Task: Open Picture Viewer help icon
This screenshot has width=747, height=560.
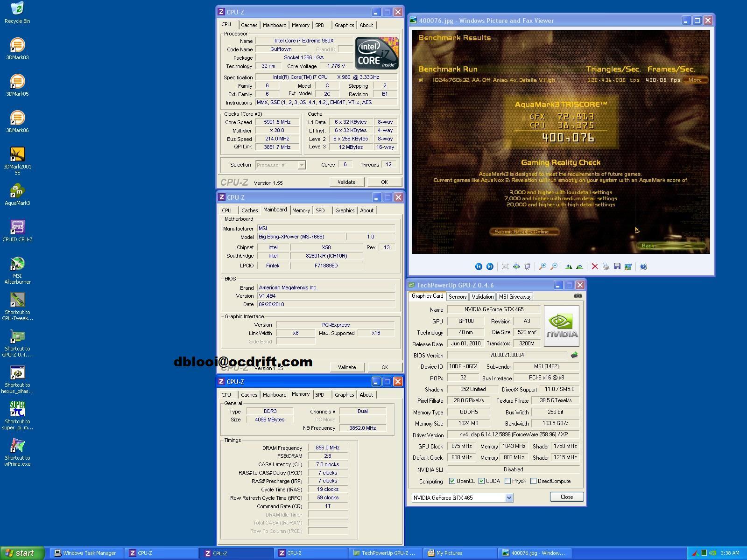Action: [643, 266]
